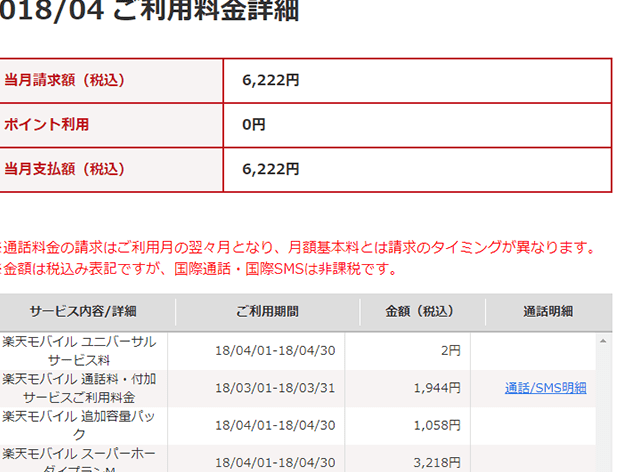Click the ご利用期間 column header
The image size is (630, 472).
[x=267, y=311]
